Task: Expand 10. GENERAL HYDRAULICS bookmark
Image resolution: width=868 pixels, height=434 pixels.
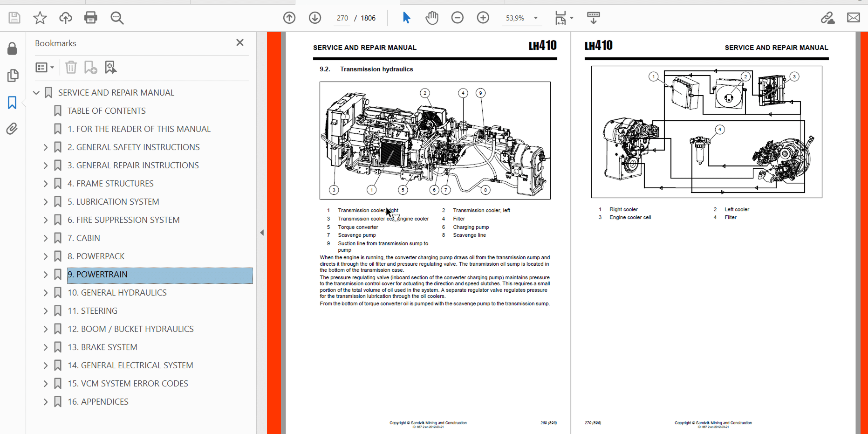Action: (46, 293)
